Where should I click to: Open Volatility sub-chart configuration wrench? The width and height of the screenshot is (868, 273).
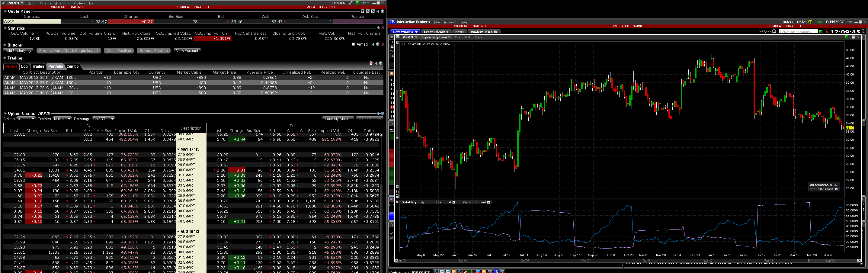tap(423, 202)
